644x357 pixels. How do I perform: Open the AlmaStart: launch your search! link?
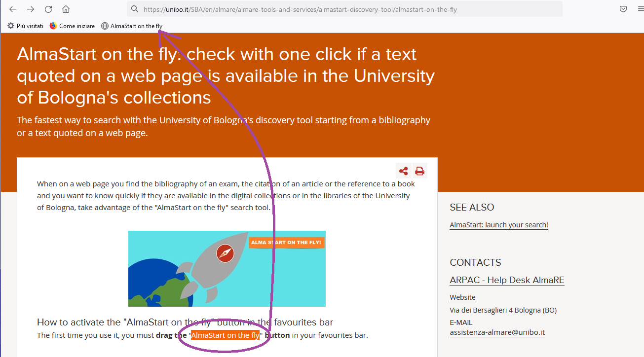pyautogui.click(x=498, y=225)
